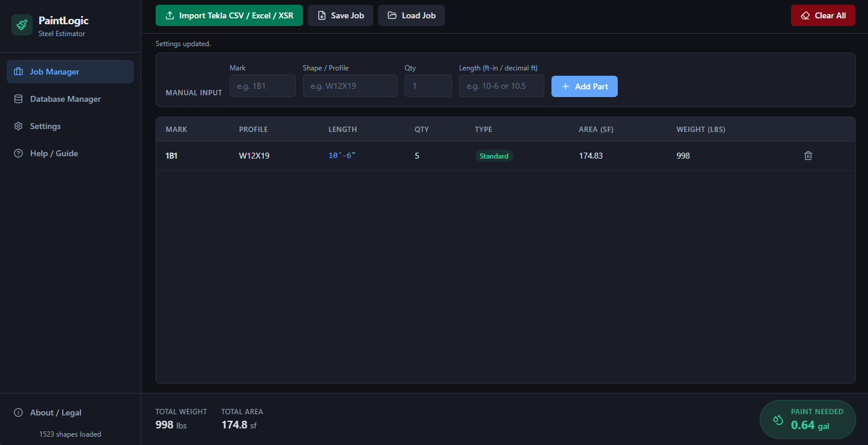Import Tekla CSV / Excel / XSR file

coord(229,15)
